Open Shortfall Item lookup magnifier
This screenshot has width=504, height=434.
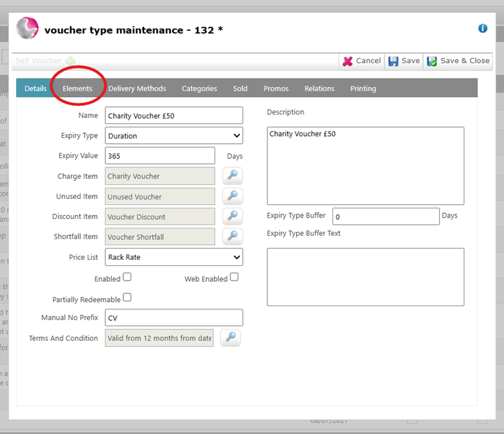click(233, 236)
